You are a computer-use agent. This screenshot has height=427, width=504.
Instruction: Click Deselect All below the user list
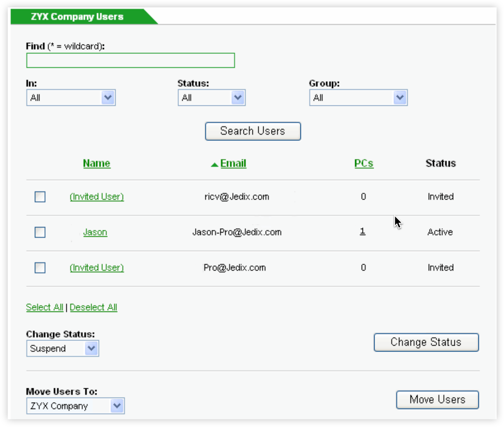pyautogui.click(x=93, y=307)
